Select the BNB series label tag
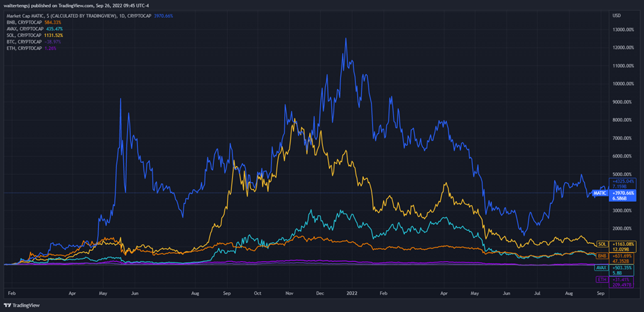The image size is (644, 312). 602,256
